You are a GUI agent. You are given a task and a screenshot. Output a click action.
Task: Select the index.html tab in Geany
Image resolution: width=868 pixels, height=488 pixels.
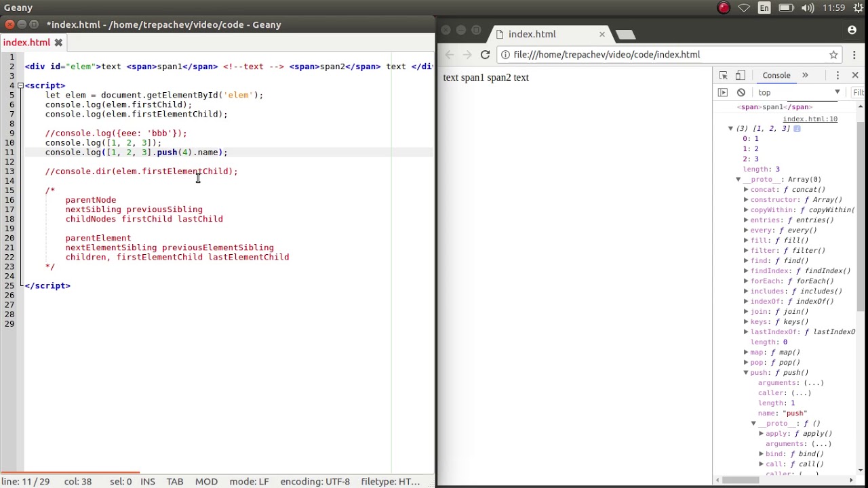pyautogui.click(x=26, y=43)
